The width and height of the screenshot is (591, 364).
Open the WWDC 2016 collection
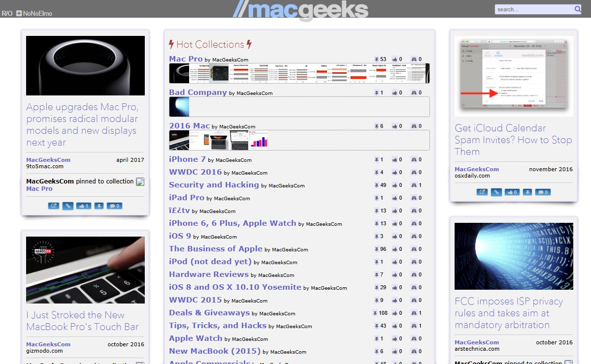[x=196, y=172]
